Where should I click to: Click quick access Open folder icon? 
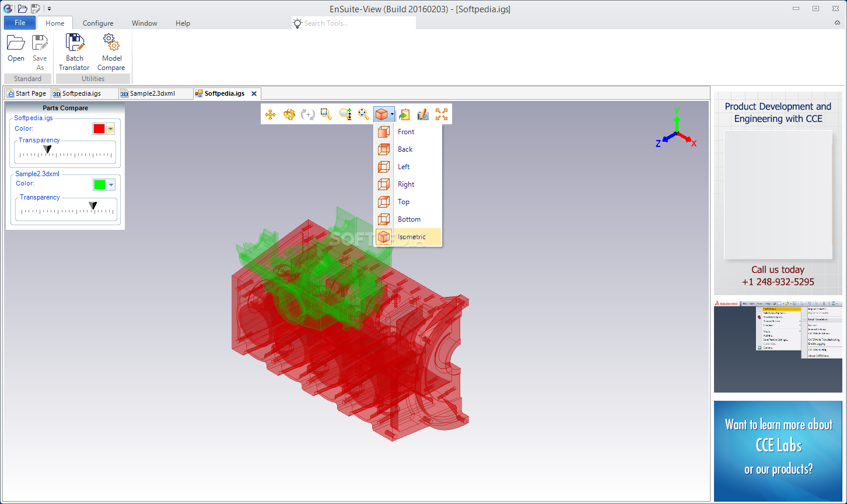tap(22, 8)
